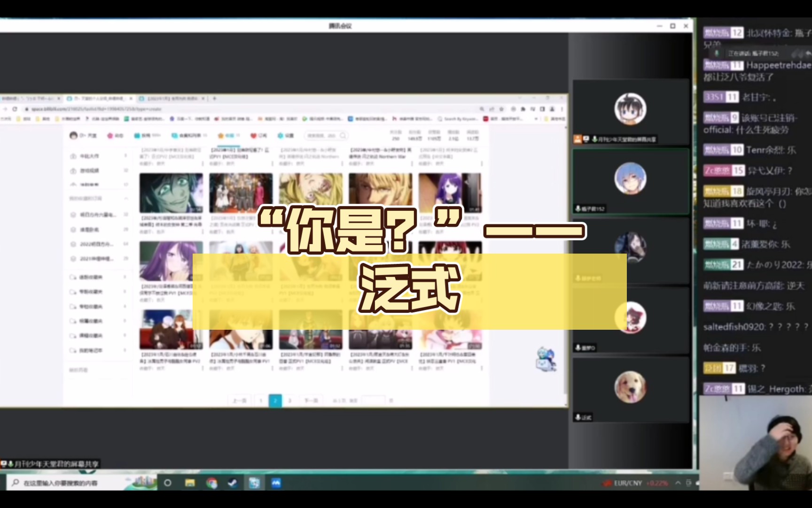The height and width of the screenshot is (508, 812).
Task: Launch Steam from the taskbar
Action: (x=233, y=483)
